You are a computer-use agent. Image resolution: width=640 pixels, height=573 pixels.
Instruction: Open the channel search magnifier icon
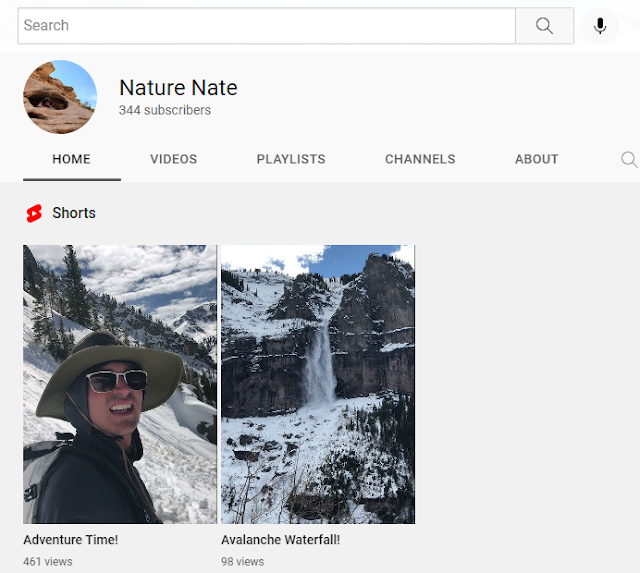pyautogui.click(x=629, y=159)
